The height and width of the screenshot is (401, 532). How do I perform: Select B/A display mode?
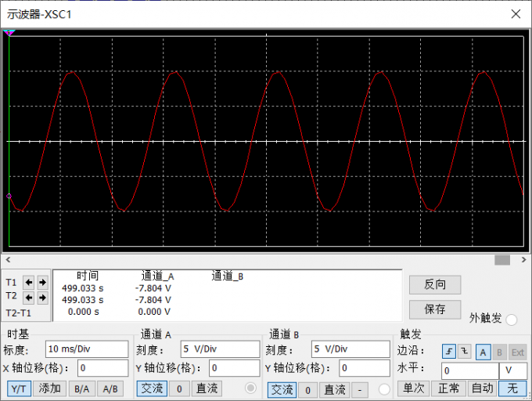tap(82, 388)
